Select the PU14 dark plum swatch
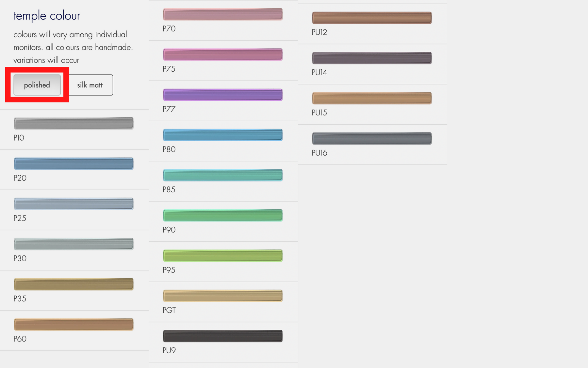The image size is (588, 368). [372, 58]
